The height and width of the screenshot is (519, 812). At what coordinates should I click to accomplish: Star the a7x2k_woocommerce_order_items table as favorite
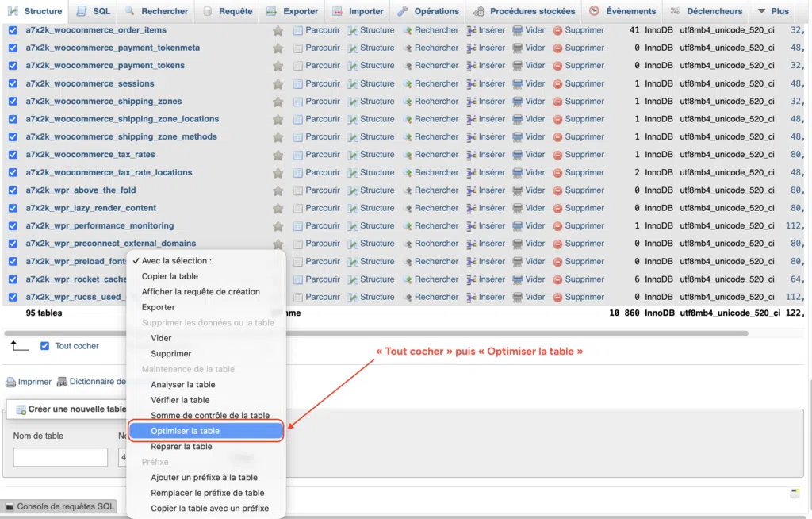(x=278, y=31)
